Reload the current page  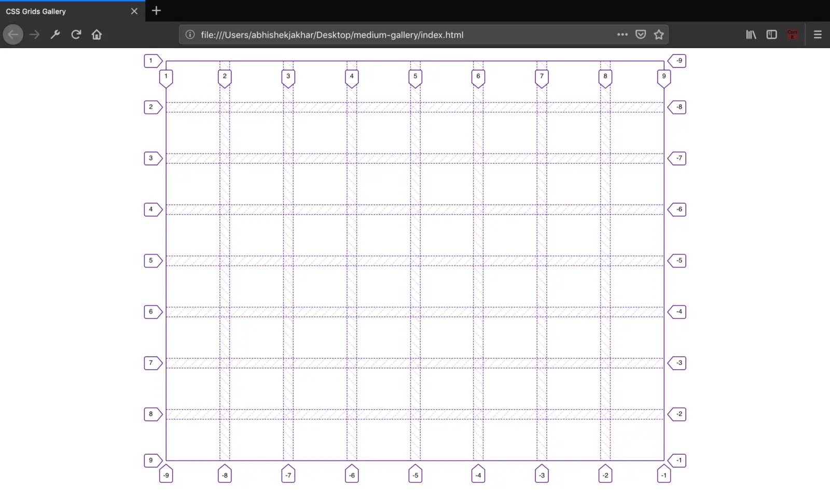[76, 35]
